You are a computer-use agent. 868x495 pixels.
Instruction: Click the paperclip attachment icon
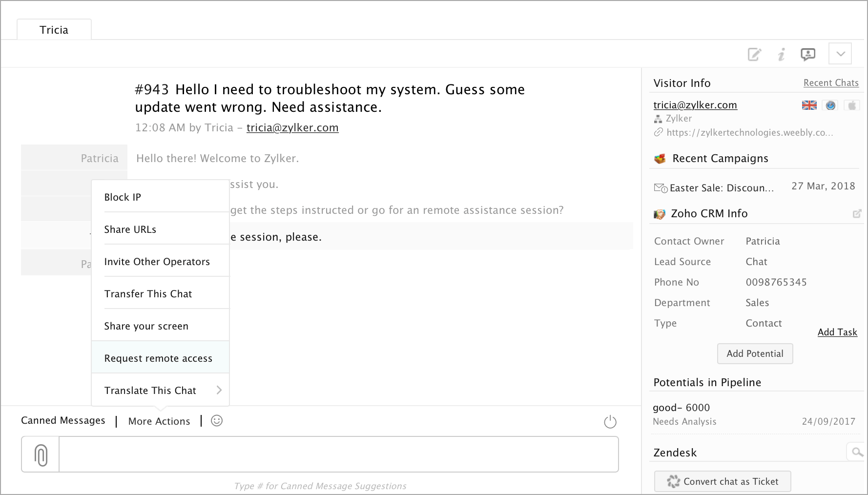[x=41, y=454]
